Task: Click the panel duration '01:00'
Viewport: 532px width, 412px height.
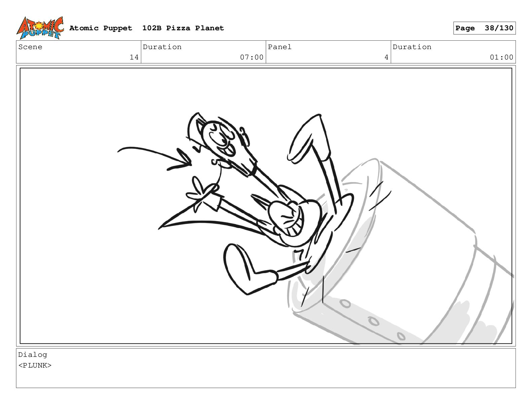Action: click(x=501, y=58)
